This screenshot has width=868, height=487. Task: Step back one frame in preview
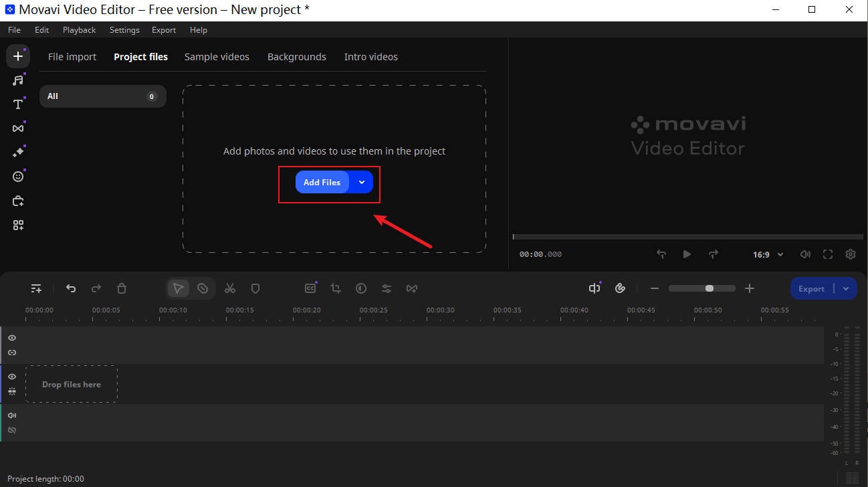click(661, 254)
